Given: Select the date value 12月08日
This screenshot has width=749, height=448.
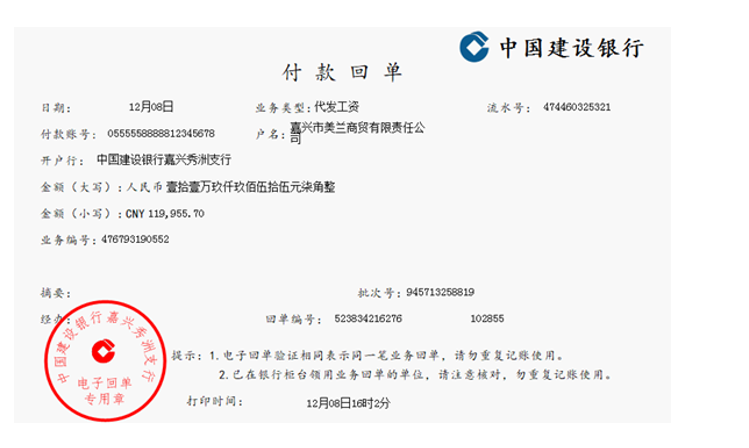Looking at the screenshot, I should tap(151, 107).
